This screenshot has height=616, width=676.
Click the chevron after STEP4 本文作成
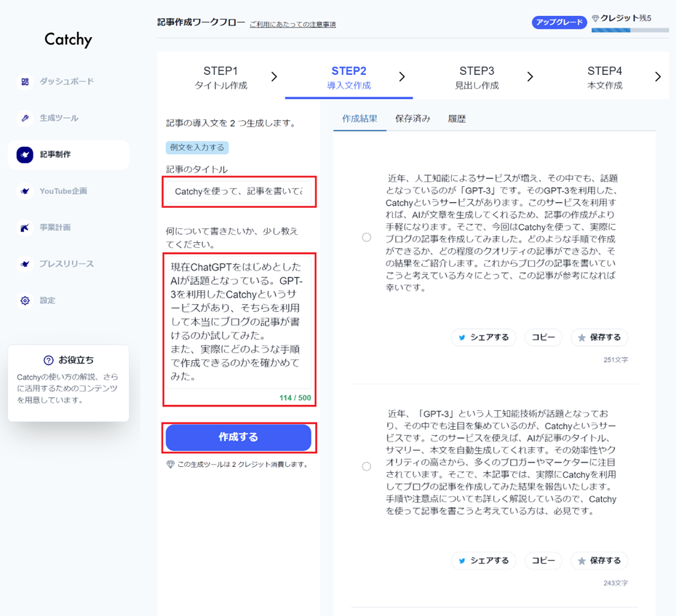tap(658, 77)
